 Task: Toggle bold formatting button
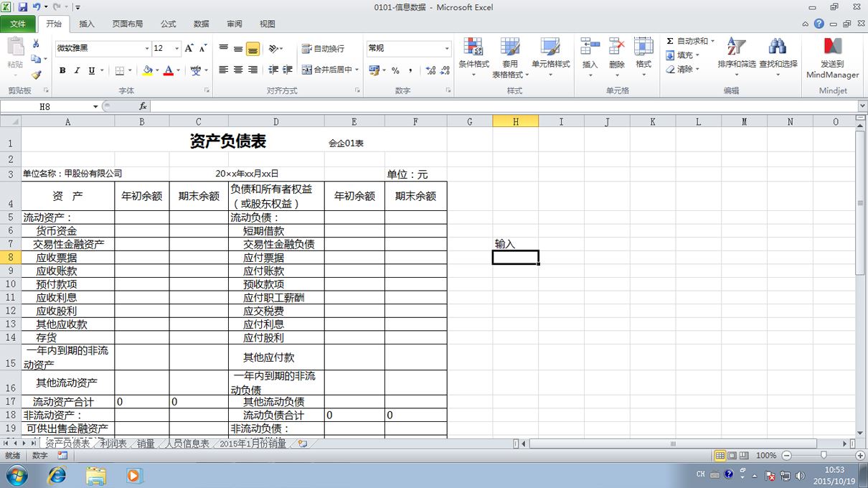tap(62, 70)
